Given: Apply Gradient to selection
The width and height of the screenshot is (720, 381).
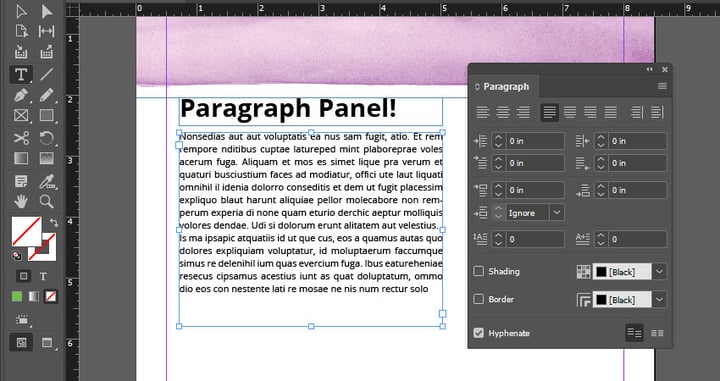Looking at the screenshot, I should 34,297.
